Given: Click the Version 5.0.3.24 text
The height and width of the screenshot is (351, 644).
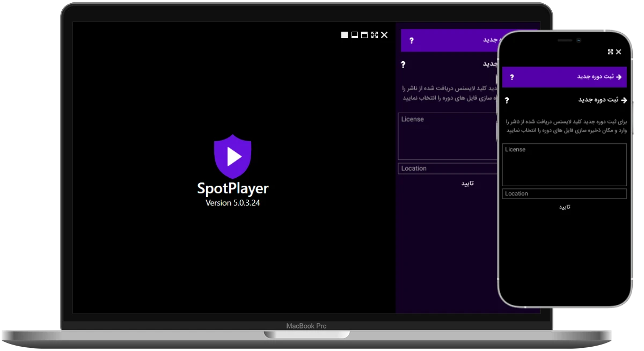Looking at the screenshot, I should (x=233, y=203).
